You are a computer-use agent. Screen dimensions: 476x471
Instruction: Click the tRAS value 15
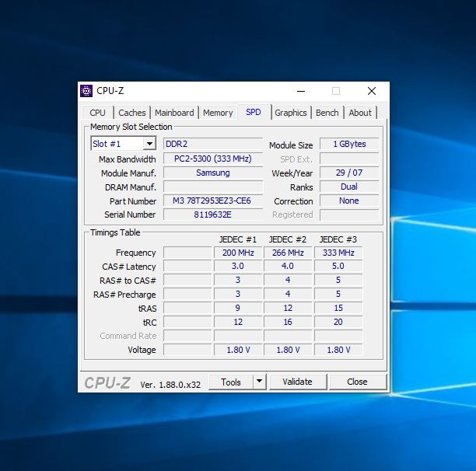click(x=338, y=308)
